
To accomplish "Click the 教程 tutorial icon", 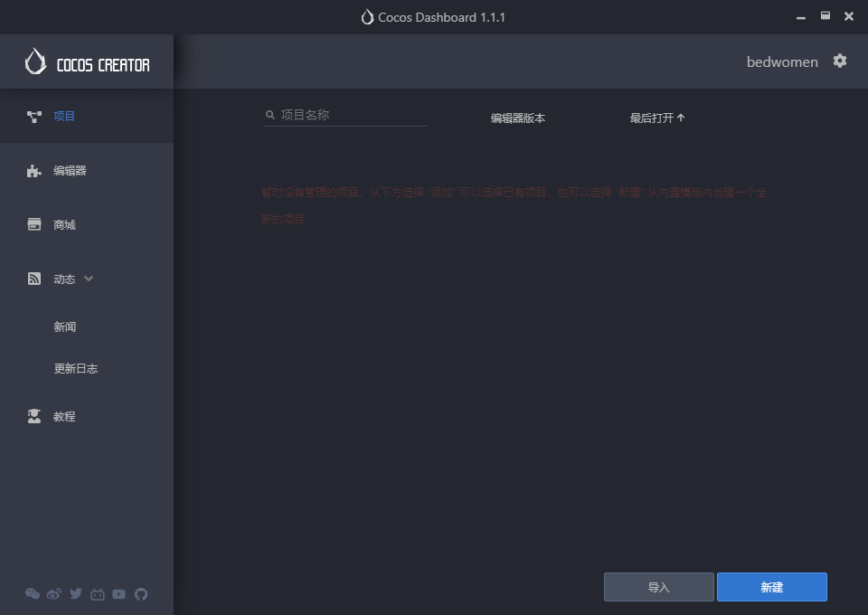I will [34, 416].
